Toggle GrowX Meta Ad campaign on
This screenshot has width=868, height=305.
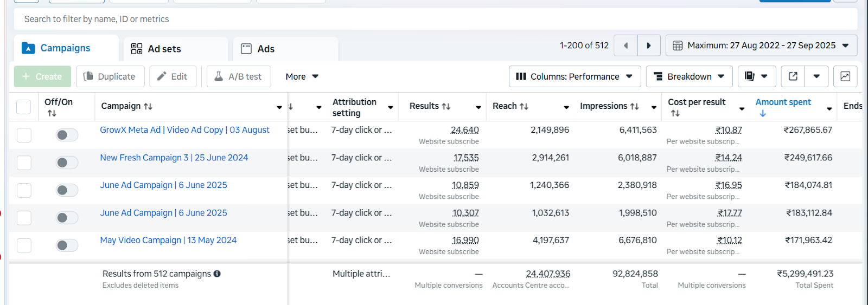67,135
